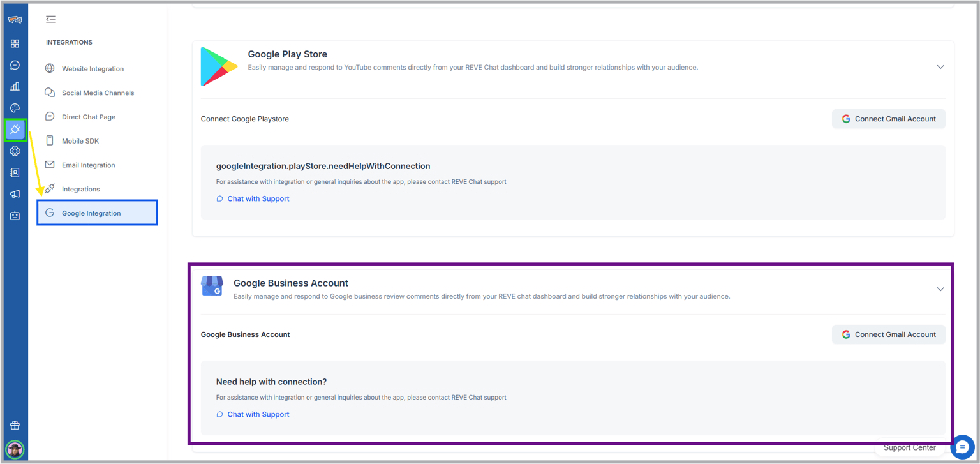980x464 pixels.
Task: Click the palette customization icon
Action: [15, 109]
